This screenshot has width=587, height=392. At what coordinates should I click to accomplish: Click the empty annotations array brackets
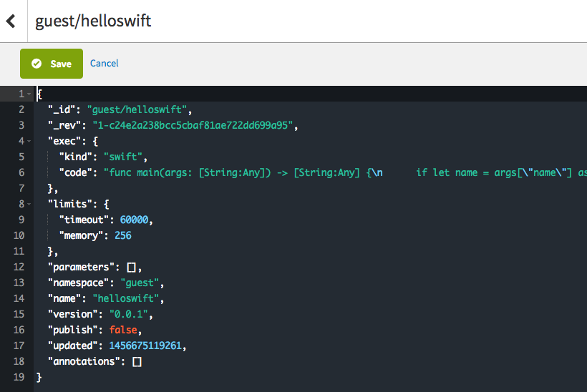[x=137, y=361]
